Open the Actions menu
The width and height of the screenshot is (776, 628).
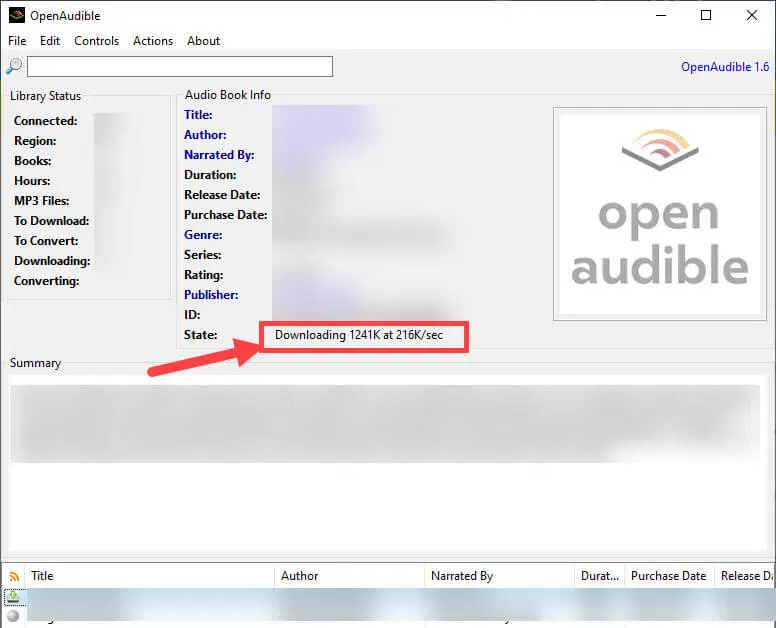153,41
